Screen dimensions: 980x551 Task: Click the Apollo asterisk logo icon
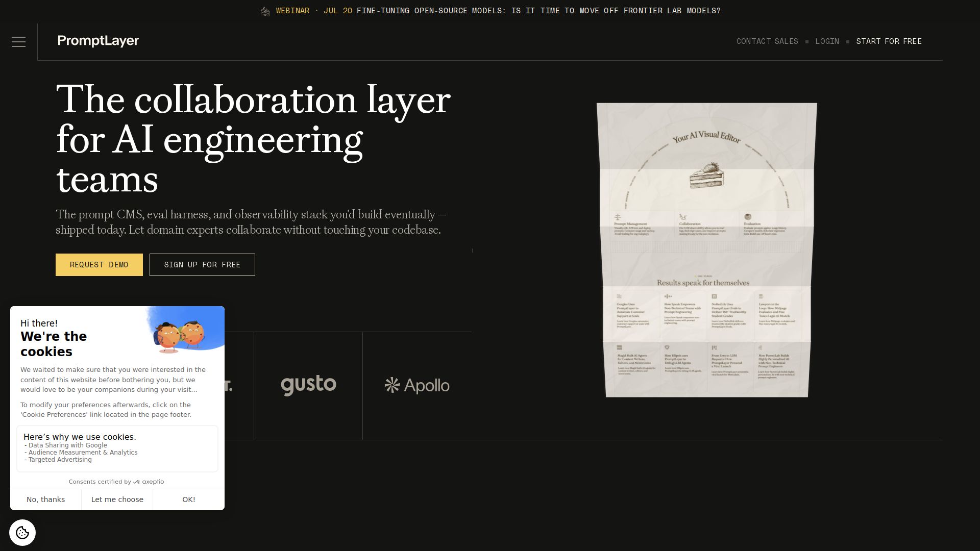tap(392, 385)
